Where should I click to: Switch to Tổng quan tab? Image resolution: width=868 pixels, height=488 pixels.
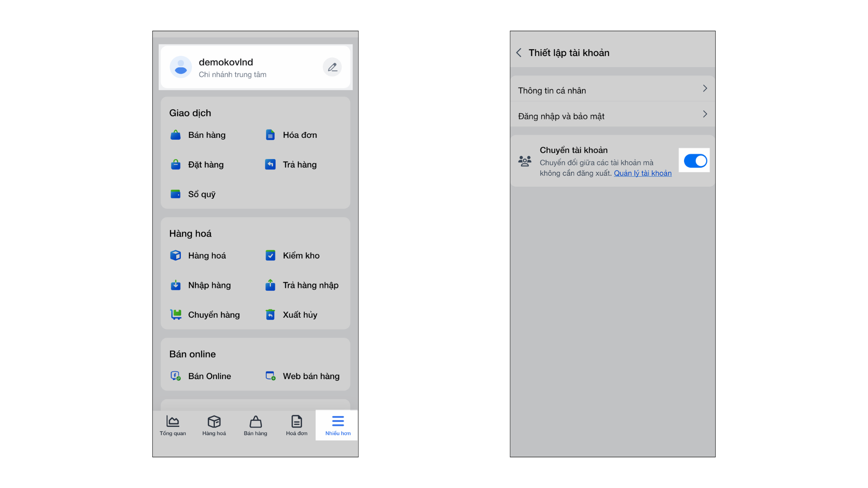173,425
